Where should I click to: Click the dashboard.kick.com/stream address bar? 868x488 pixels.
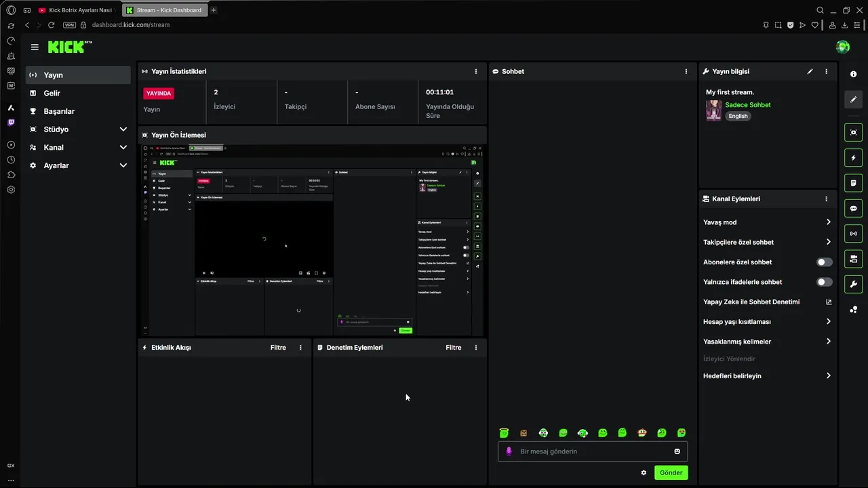131,25
